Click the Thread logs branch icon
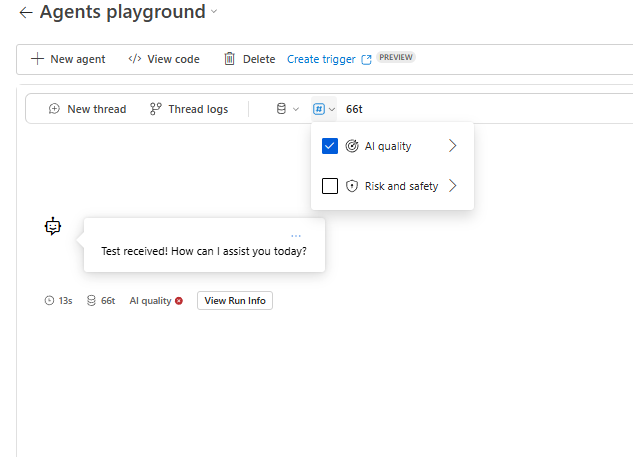Image resolution: width=633 pixels, height=457 pixels. pyautogui.click(x=155, y=109)
